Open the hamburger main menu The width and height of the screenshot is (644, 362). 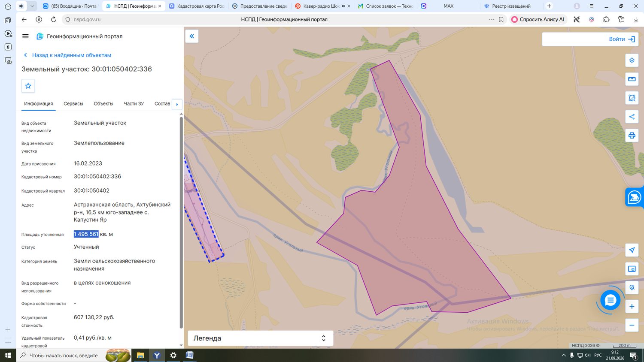(25, 36)
